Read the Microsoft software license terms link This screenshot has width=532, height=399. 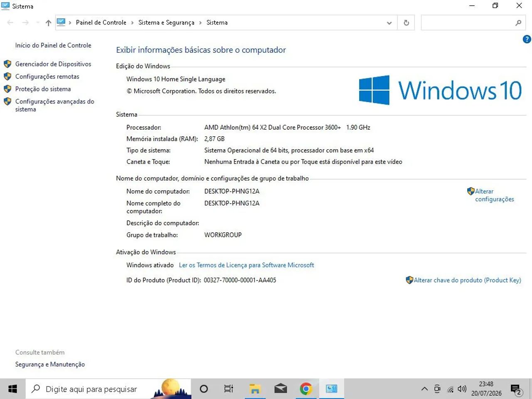coord(246,265)
